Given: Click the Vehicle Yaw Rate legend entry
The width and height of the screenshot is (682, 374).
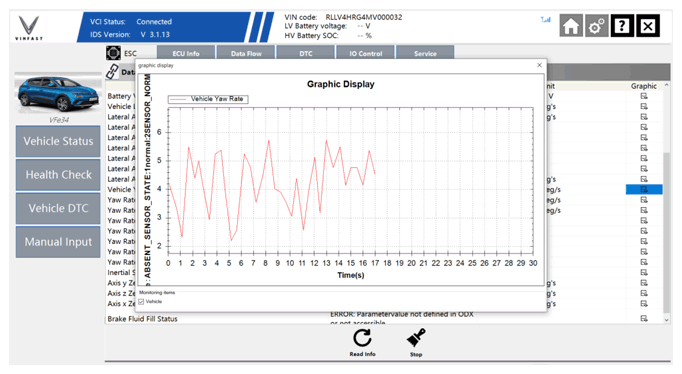Looking at the screenshot, I should click(x=208, y=99).
